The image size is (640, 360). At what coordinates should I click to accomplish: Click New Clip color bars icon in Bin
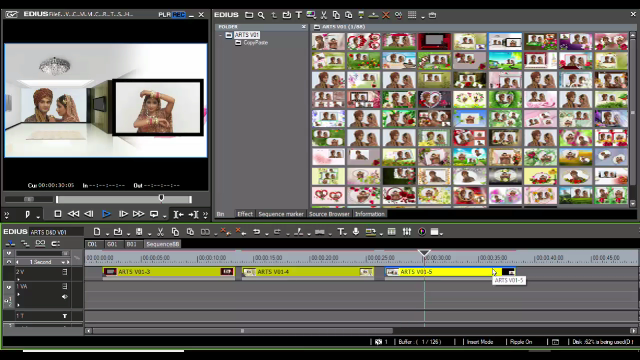(311, 15)
